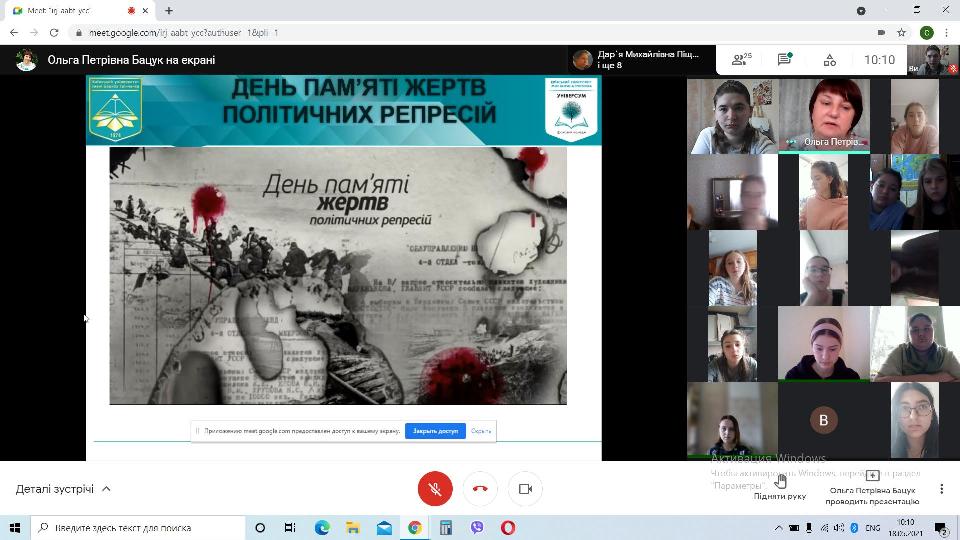Raise your hand with Підняти руку
This screenshot has width=960, height=540.
coord(780,487)
